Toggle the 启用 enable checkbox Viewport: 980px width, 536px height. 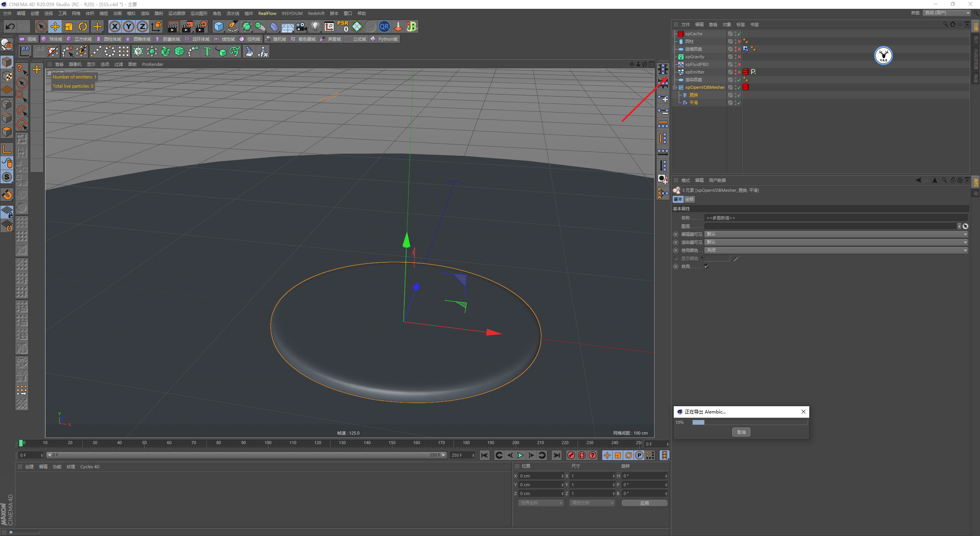[x=707, y=266]
